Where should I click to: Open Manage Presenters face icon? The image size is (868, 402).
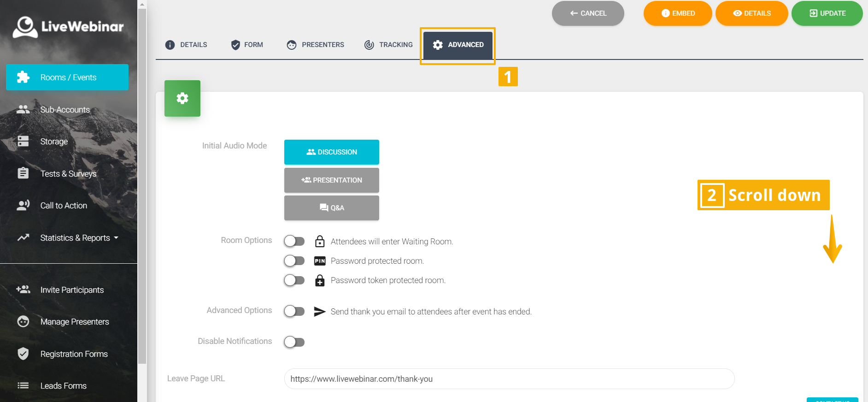pos(23,322)
